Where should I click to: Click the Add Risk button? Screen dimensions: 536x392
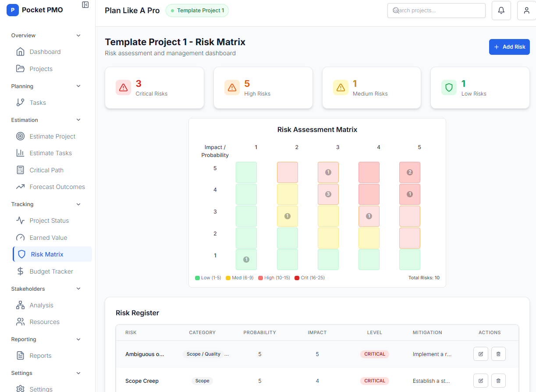[x=509, y=46]
